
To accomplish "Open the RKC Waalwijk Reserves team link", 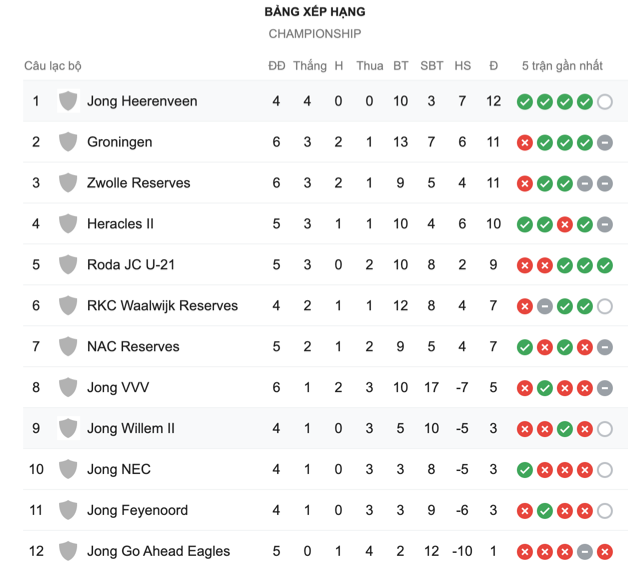I will [x=162, y=306].
